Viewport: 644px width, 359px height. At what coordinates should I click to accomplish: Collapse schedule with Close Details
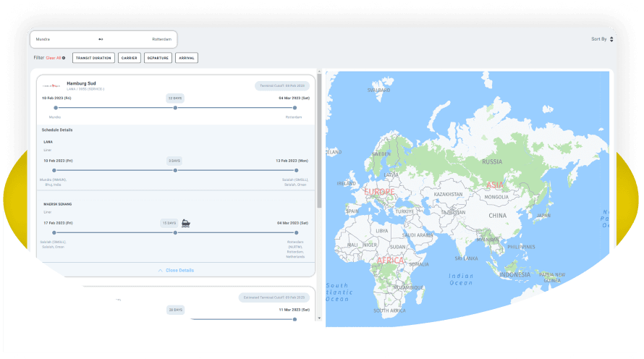(179, 270)
